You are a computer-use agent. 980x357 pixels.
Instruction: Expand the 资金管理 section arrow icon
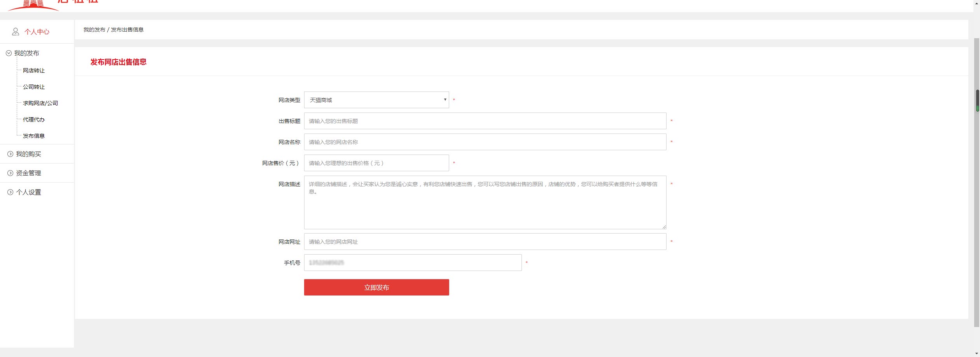10,173
